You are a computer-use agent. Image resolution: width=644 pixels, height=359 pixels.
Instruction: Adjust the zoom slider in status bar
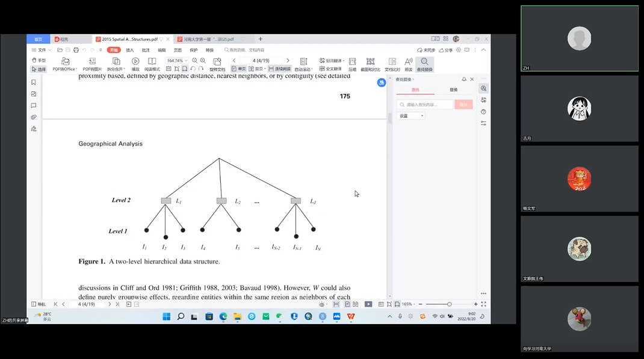click(x=449, y=304)
